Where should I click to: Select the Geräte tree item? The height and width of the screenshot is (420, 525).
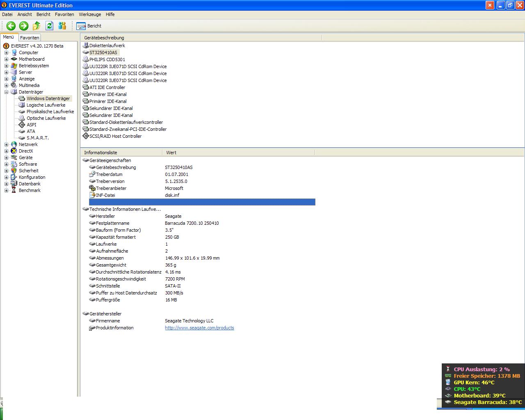25,157
